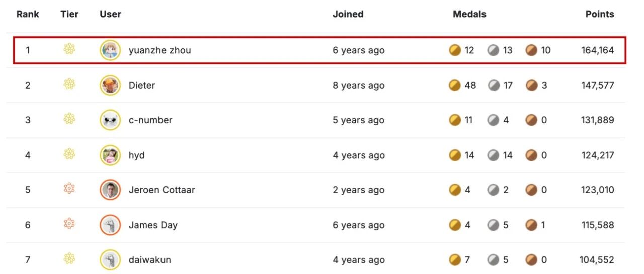The width and height of the screenshot is (644, 274).
Task: Click the Rank column header
Action: [28, 14]
